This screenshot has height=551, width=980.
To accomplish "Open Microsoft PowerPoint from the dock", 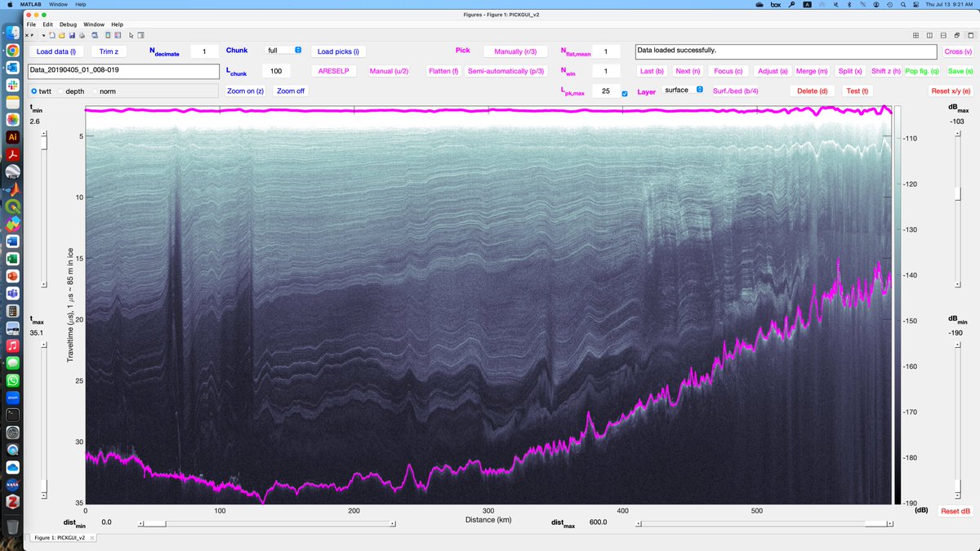I will 13,276.
